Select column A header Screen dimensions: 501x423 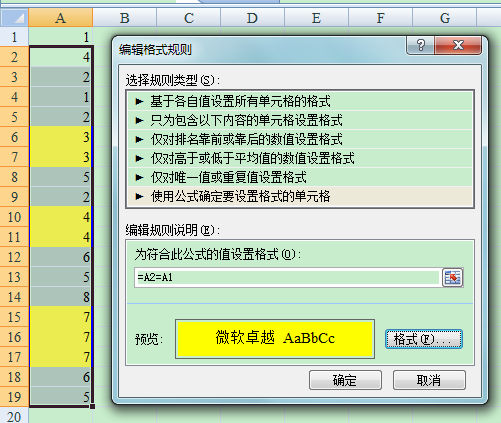pos(60,17)
